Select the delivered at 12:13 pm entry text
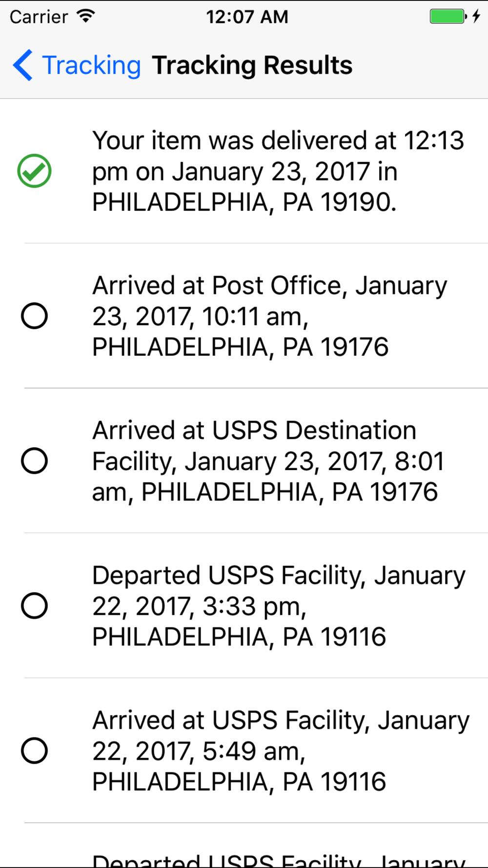The width and height of the screenshot is (488, 868). (x=278, y=171)
